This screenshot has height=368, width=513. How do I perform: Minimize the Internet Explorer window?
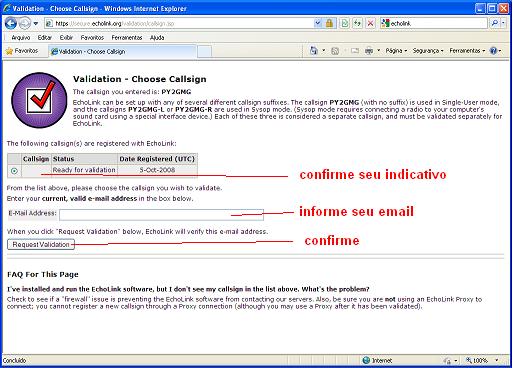pyautogui.click(x=480, y=8)
